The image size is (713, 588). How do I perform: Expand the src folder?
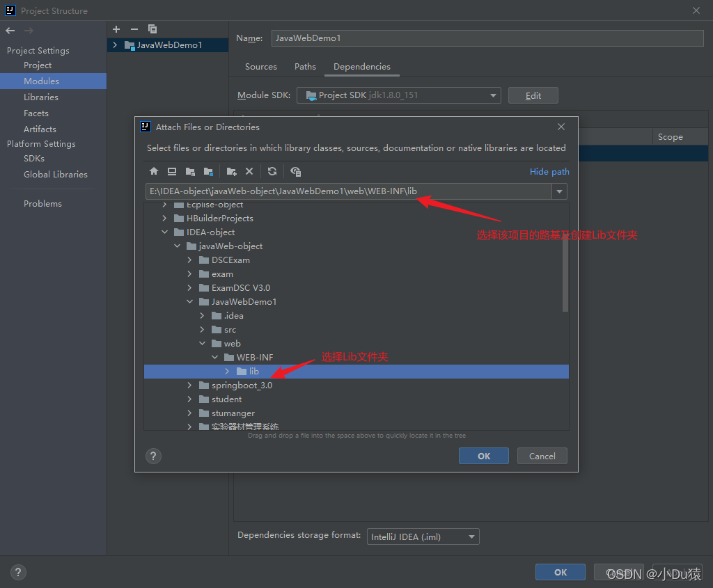click(202, 329)
